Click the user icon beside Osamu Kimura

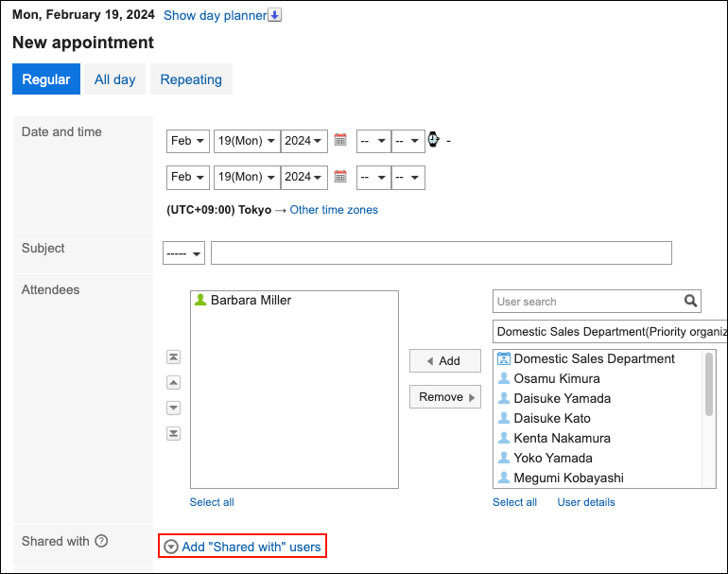(503, 378)
